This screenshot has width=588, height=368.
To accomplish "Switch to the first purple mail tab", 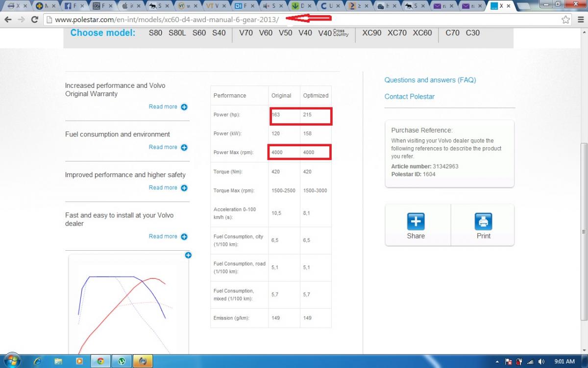I will 443,6.
